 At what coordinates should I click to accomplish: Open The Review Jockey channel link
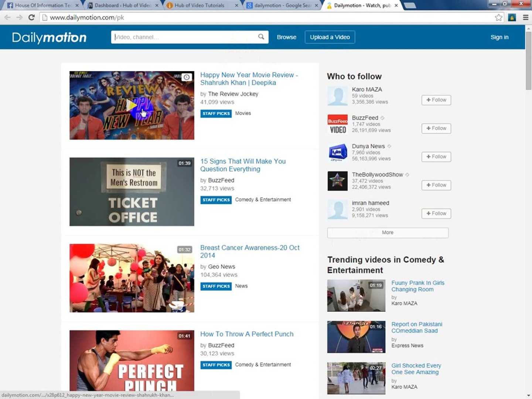click(x=233, y=94)
